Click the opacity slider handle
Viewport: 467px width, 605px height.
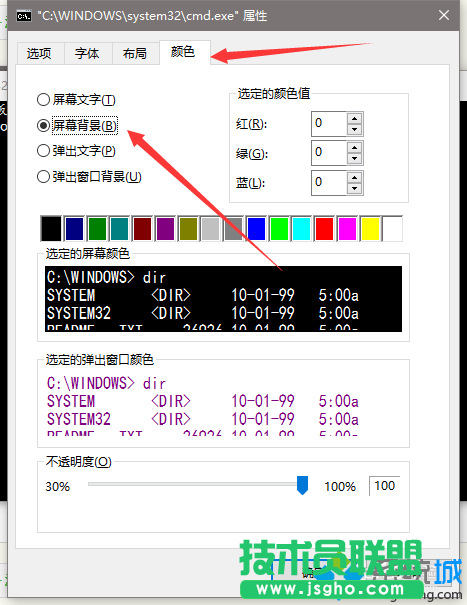[302, 485]
